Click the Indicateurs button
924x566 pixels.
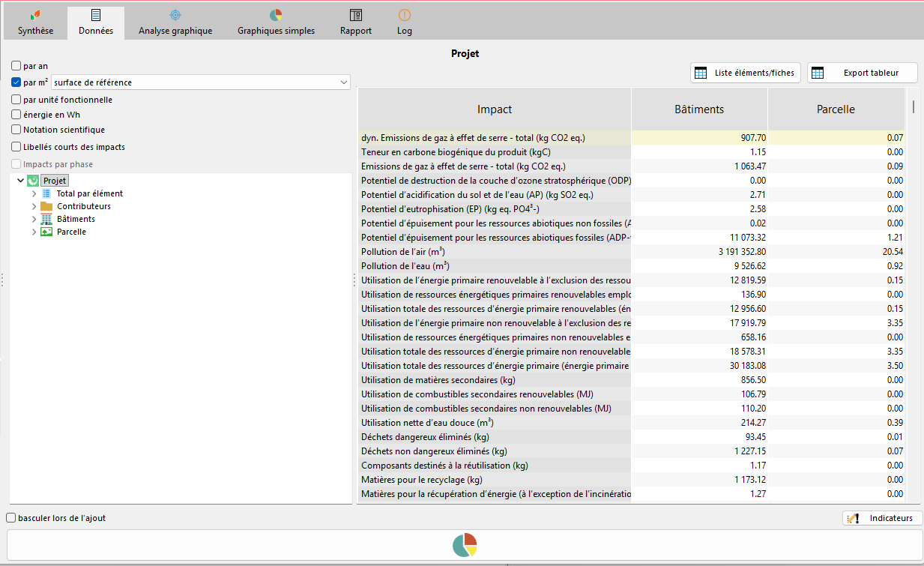click(x=882, y=518)
